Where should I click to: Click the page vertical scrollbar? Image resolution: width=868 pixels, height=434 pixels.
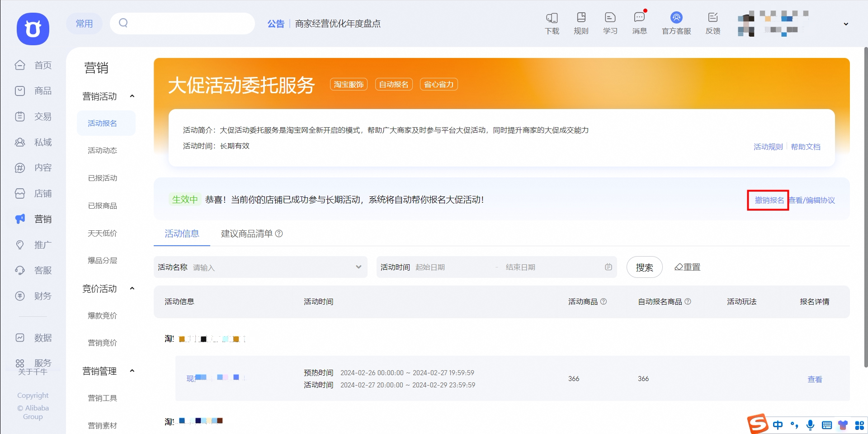point(866,206)
